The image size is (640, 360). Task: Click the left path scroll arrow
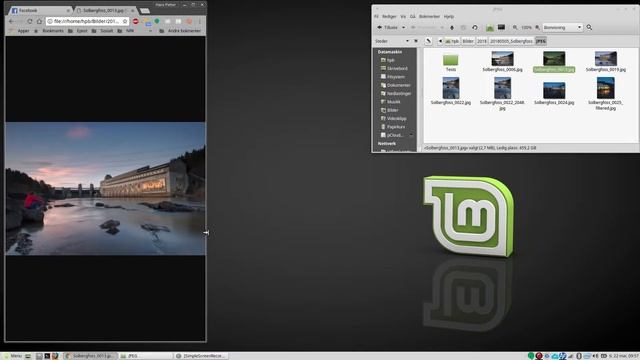coord(440,41)
